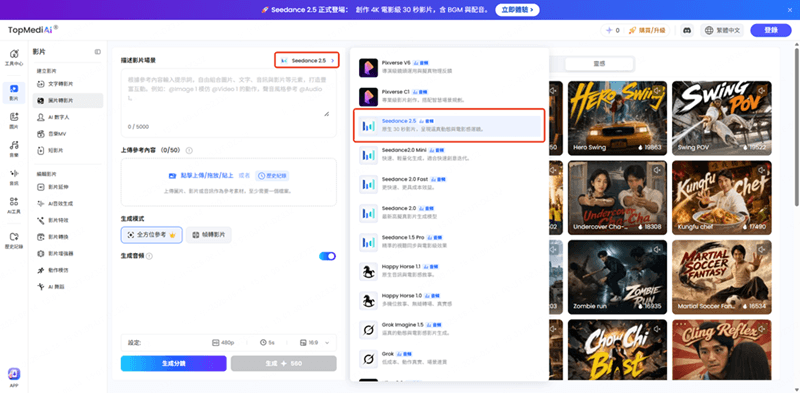Open 影片增強器 menu item

pyautogui.click(x=68, y=253)
